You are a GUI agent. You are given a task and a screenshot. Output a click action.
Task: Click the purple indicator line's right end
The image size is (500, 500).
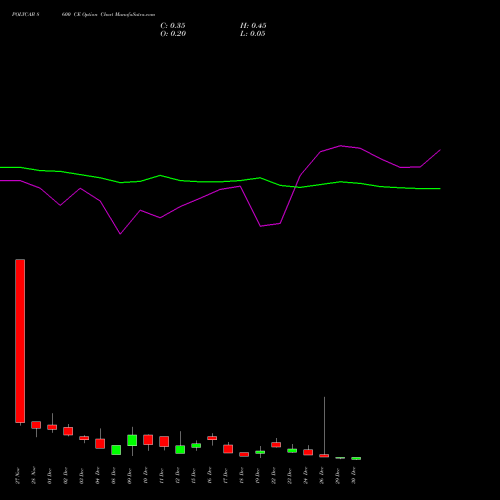click(440, 150)
